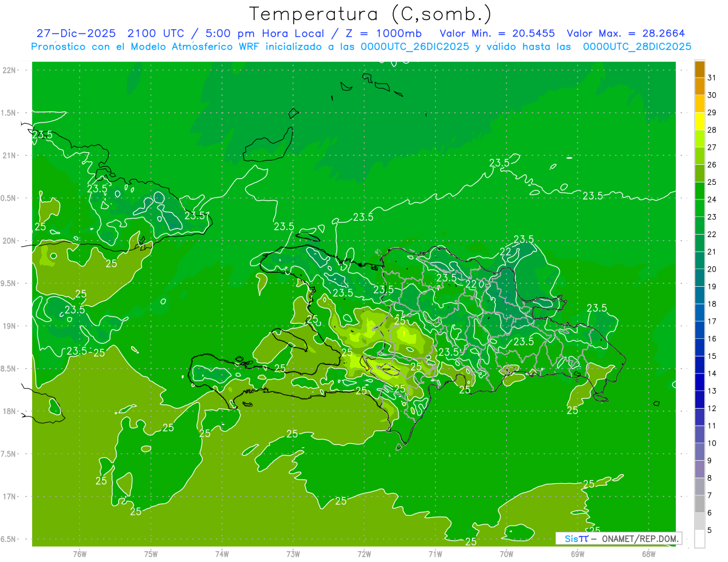
Task: Select the valid-until time '0000UTC_28DIC2025'
Action: click(x=637, y=47)
